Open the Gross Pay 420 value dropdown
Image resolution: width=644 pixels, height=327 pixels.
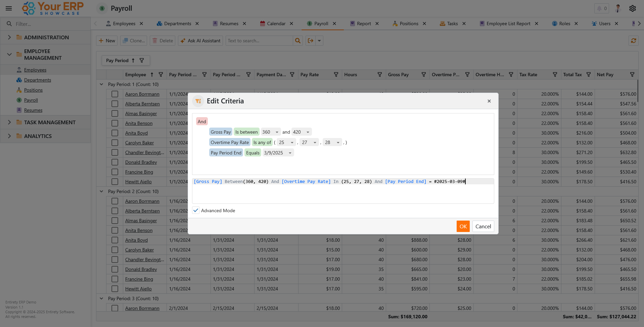(x=308, y=132)
